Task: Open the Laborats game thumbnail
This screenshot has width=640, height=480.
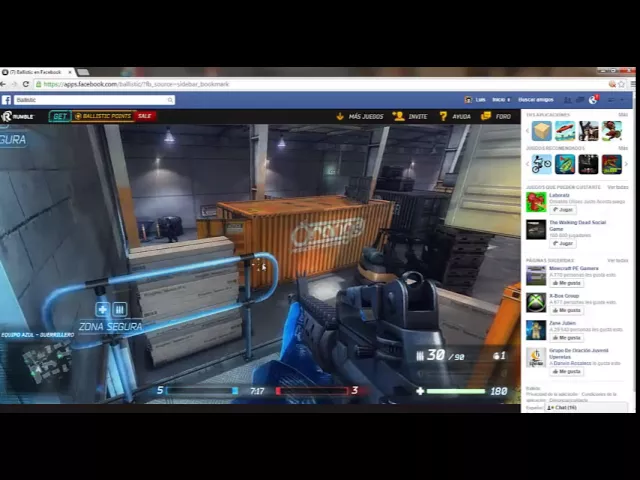Action: tap(536, 202)
